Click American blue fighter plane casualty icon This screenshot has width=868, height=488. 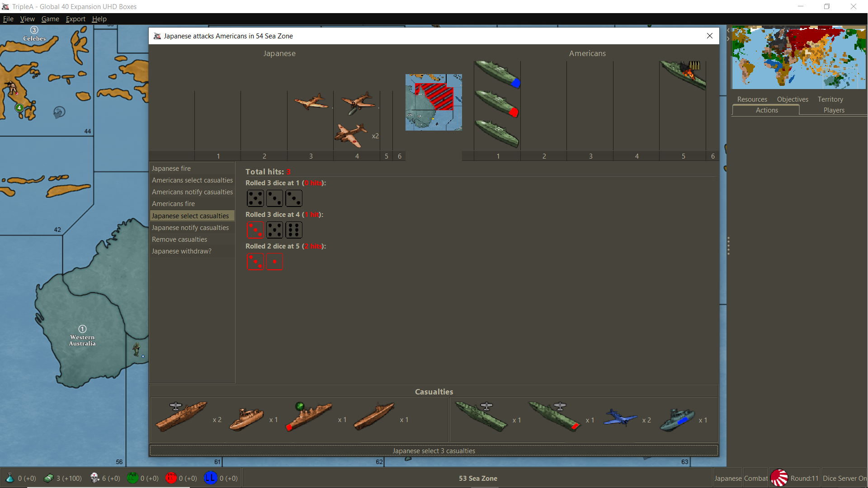tap(620, 418)
